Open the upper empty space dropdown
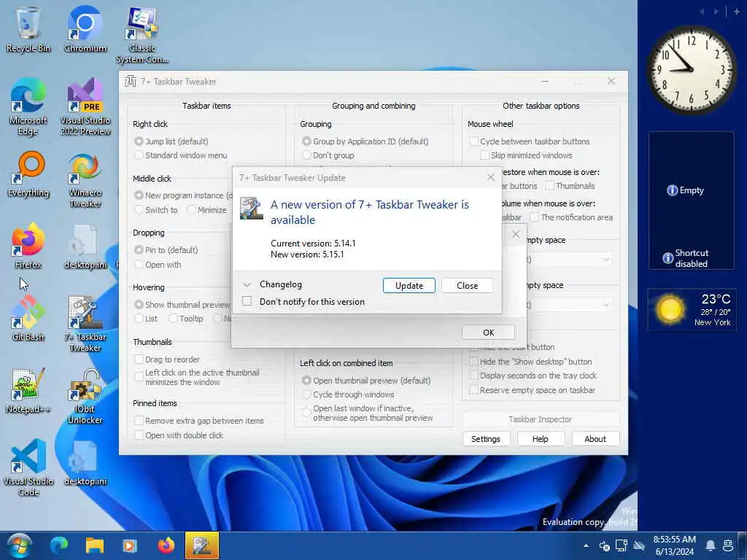 coord(606,260)
